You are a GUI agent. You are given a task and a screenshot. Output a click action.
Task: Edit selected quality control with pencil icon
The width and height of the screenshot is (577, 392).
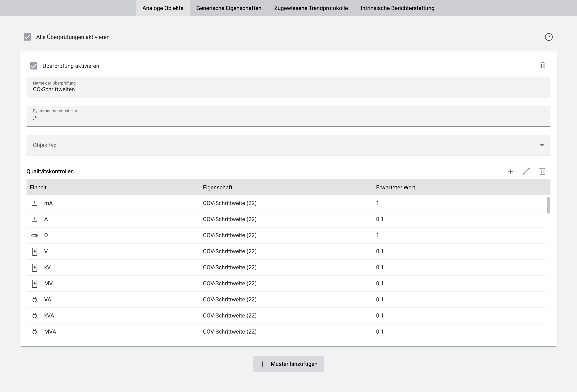coord(526,171)
